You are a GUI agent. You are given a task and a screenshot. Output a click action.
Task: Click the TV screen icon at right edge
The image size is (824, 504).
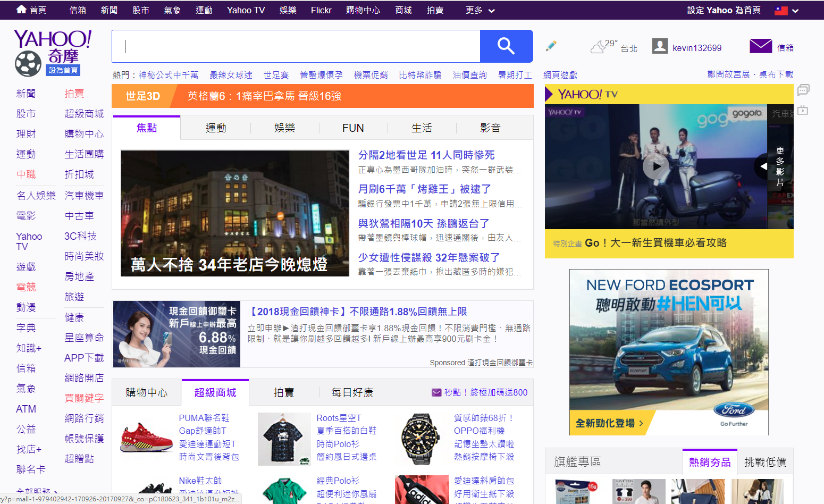[803, 111]
